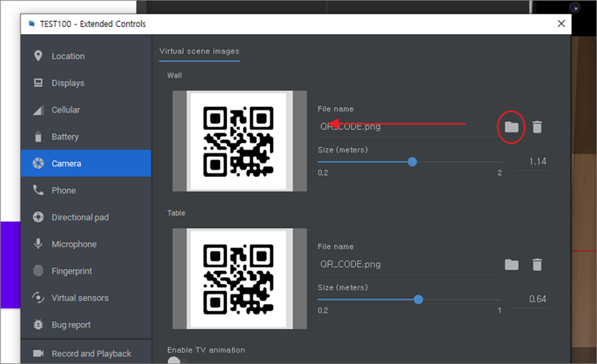Viewport: 597px width, 364px height.
Task: Click the Phone handset icon
Action: pos(38,190)
